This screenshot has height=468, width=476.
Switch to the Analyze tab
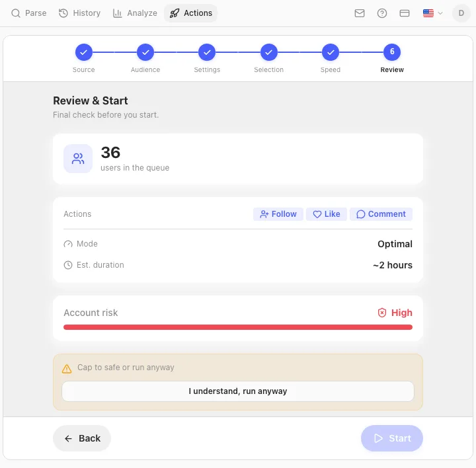135,13
